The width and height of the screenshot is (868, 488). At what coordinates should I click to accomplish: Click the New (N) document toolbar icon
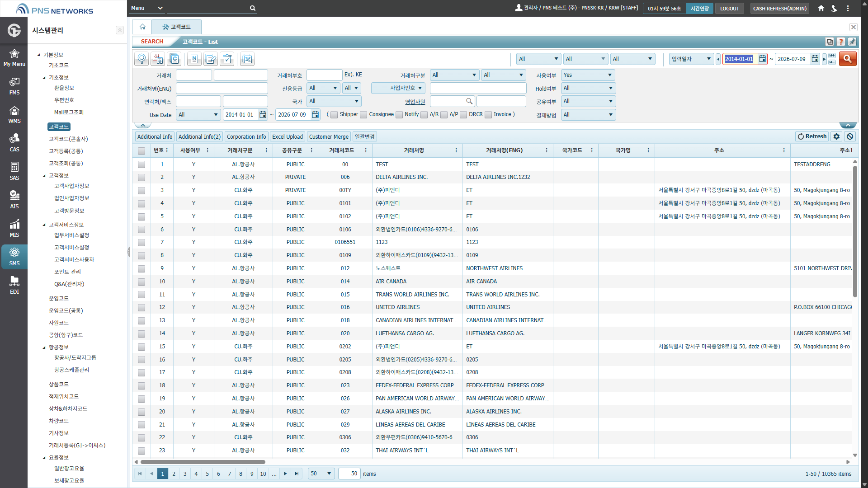click(194, 59)
